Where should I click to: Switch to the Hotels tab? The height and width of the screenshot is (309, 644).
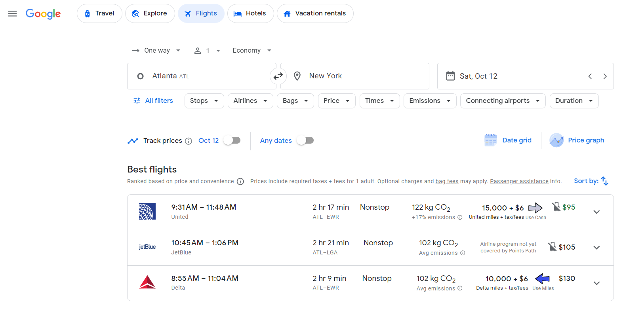coord(250,13)
